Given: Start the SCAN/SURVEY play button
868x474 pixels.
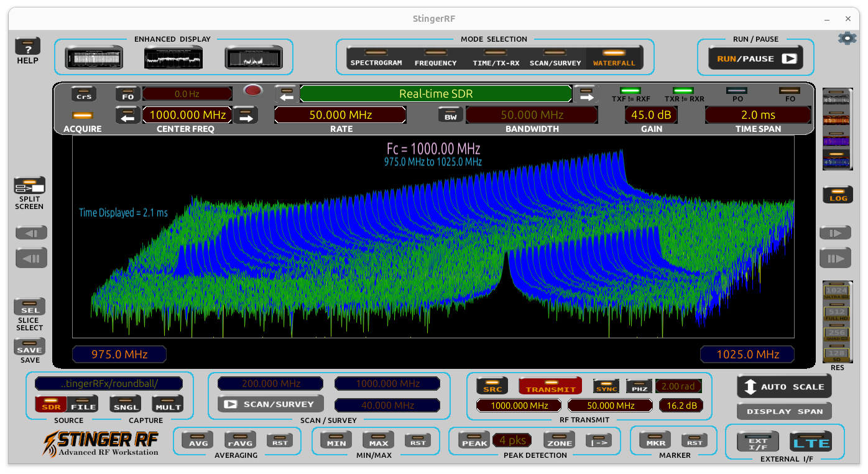Looking at the screenshot, I should [x=270, y=404].
